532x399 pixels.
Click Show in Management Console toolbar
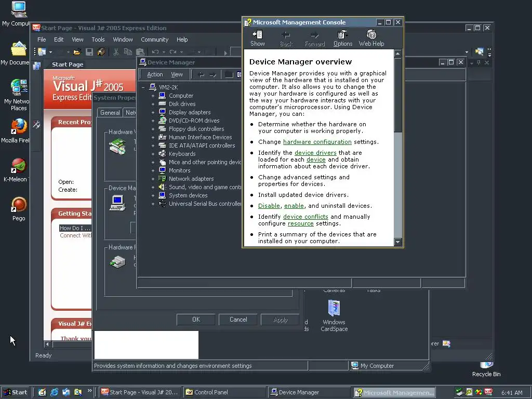tap(258, 38)
